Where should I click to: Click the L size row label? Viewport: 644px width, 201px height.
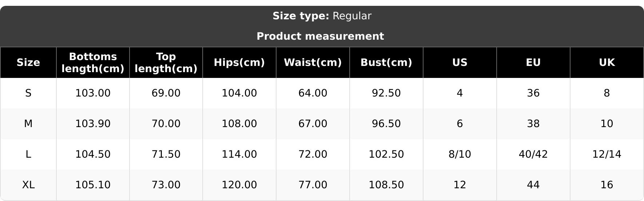28,154
